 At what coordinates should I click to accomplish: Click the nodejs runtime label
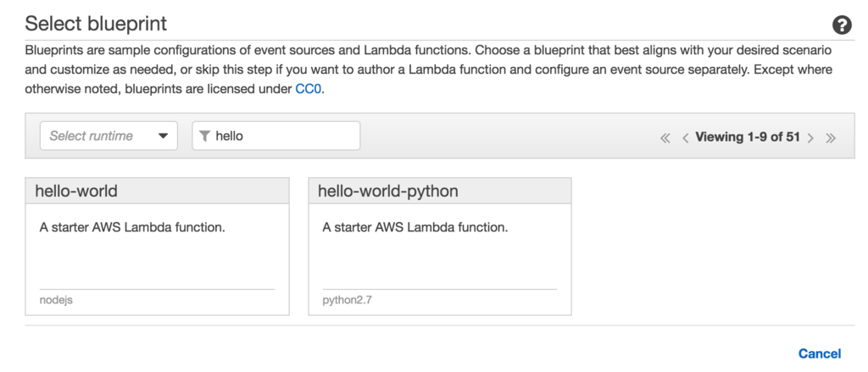pyautogui.click(x=56, y=300)
